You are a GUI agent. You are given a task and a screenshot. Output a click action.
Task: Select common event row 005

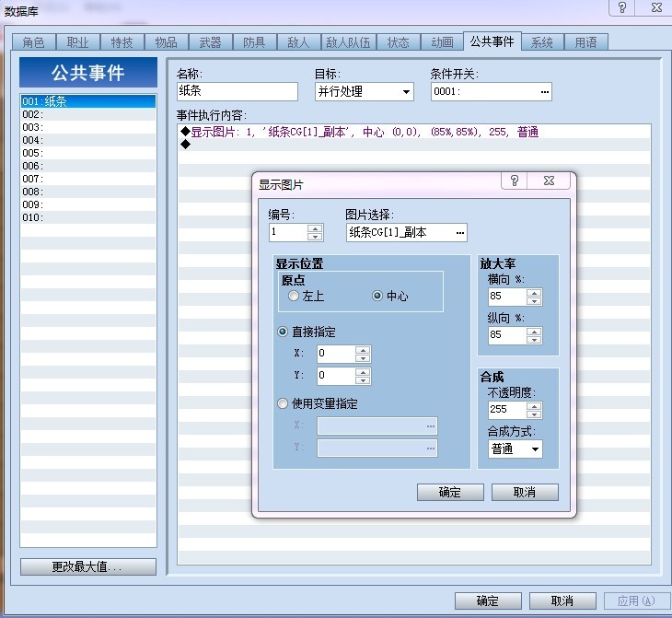click(87, 153)
